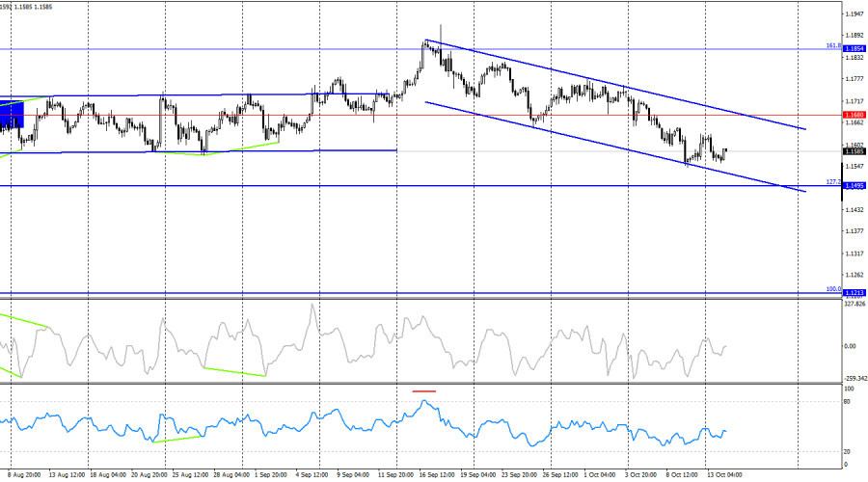The width and height of the screenshot is (868, 482).
Task: Click the 1.1213 price tag at 100.0 level
Action: (854, 292)
